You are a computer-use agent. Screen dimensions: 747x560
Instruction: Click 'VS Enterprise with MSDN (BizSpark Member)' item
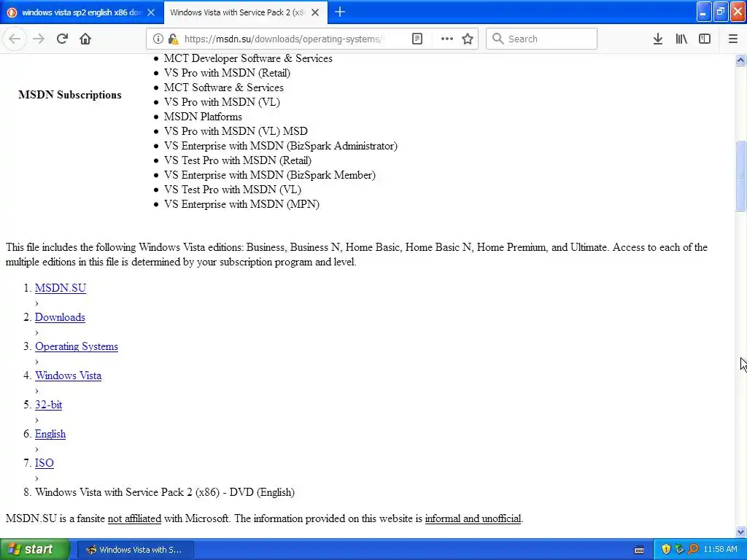coord(270,175)
